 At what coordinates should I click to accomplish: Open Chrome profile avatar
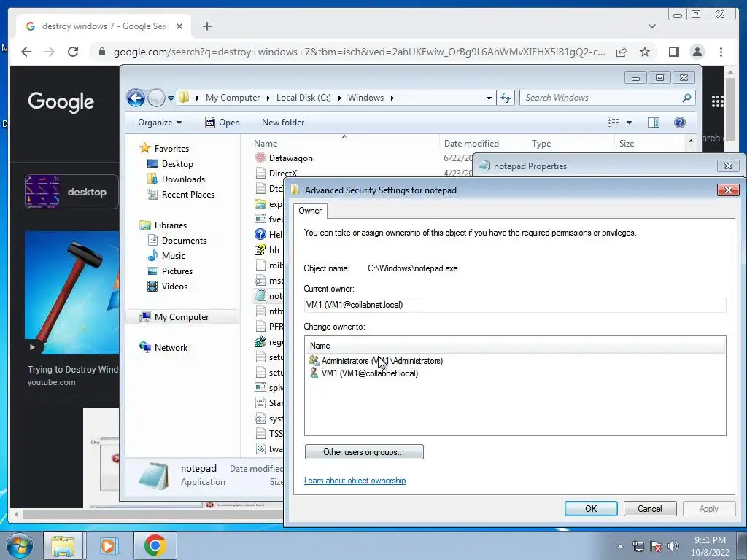697,52
